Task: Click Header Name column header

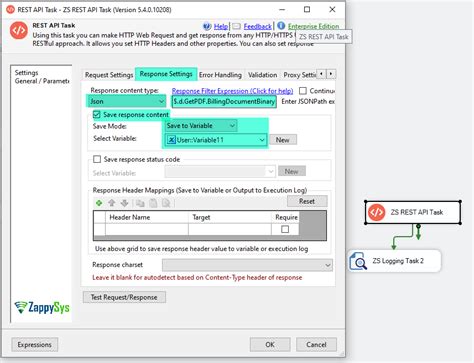Action: tap(147, 217)
